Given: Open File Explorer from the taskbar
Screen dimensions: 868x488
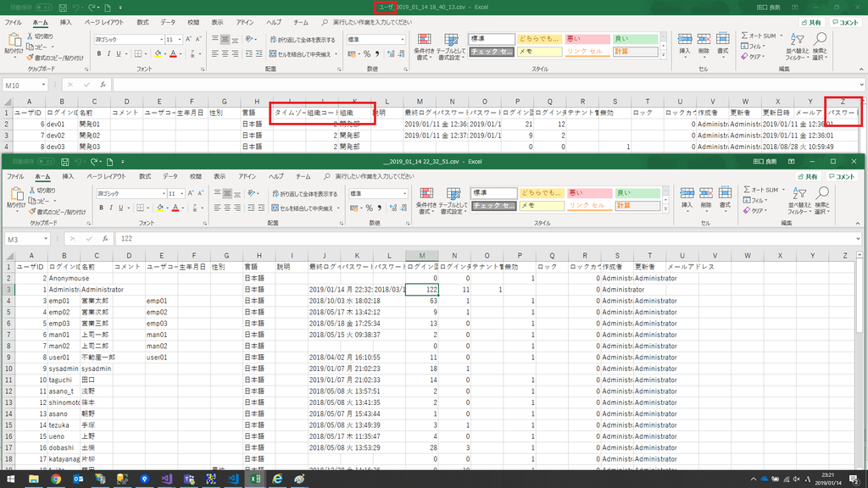Looking at the screenshot, I should click(x=34, y=480).
